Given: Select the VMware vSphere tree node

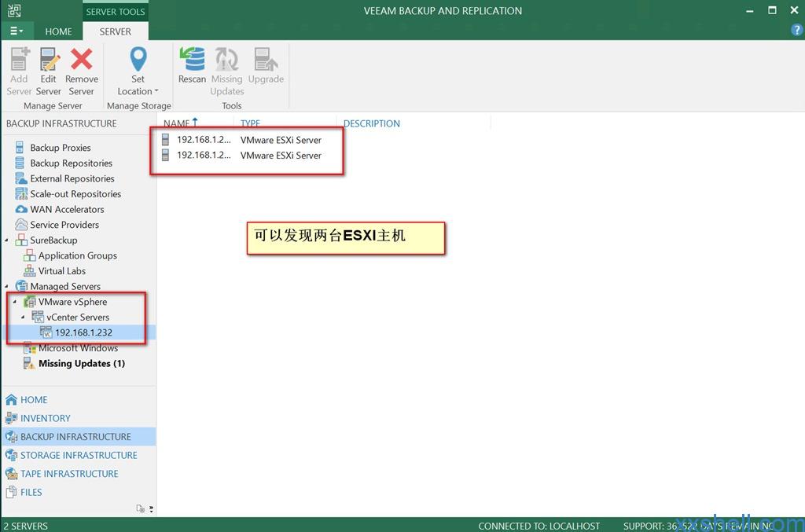Looking at the screenshot, I should tap(72, 302).
